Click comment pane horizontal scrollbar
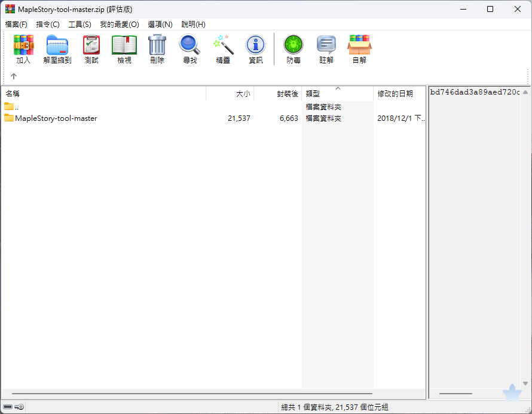This screenshot has width=532, height=414. (x=455, y=394)
